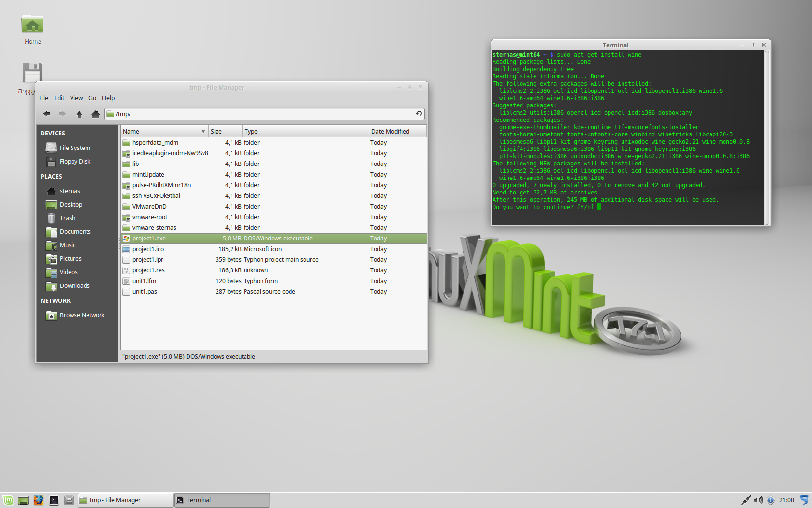Open the Edit menu
Image resolution: width=812 pixels, height=508 pixels.
[59, 98]
